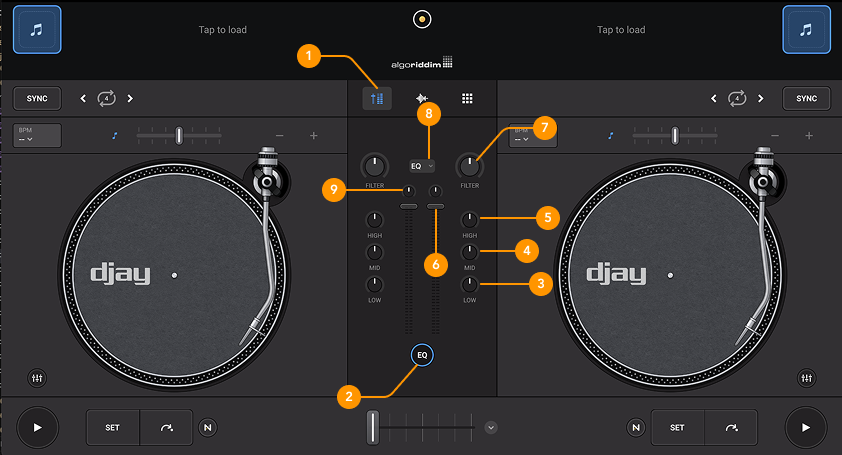Toggle the loop on the right deck
The height and width of the screenshot is (455, 842).
pyautogui.click(x=737, y=98)
